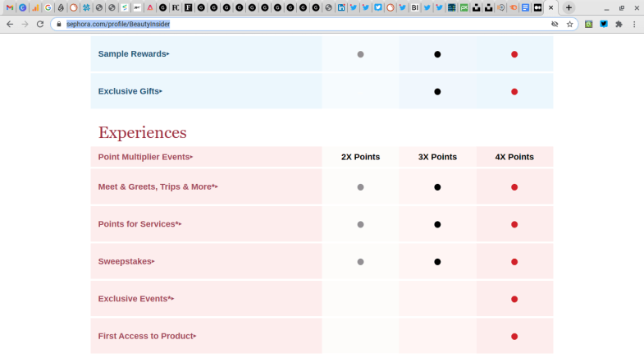
Task: Open the blue bird extension icon
Action: (604, 25)
